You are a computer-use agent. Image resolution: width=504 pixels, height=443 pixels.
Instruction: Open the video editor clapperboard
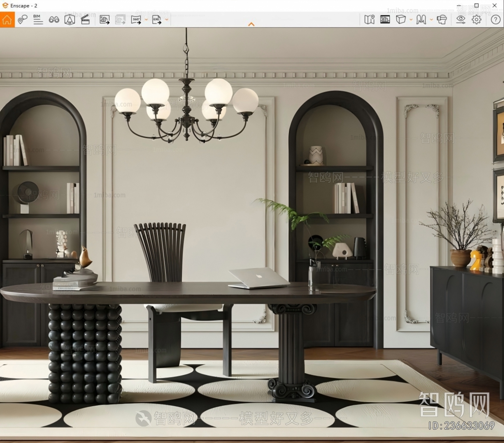[85, 20]
